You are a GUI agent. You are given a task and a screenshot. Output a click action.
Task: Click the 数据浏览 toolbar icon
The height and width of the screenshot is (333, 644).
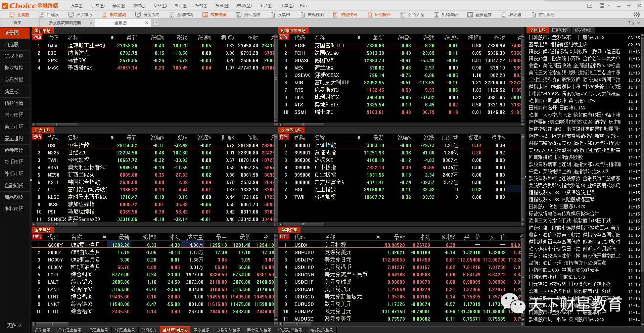point(215,14)
